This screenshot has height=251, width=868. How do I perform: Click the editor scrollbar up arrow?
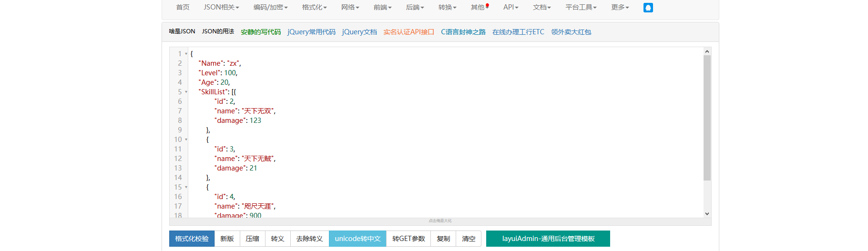coord(707,51)
